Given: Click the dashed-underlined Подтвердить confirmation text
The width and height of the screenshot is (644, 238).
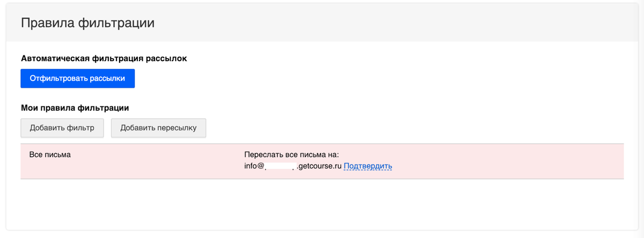Looking at the screenshot, I should [x=368, y=166].
